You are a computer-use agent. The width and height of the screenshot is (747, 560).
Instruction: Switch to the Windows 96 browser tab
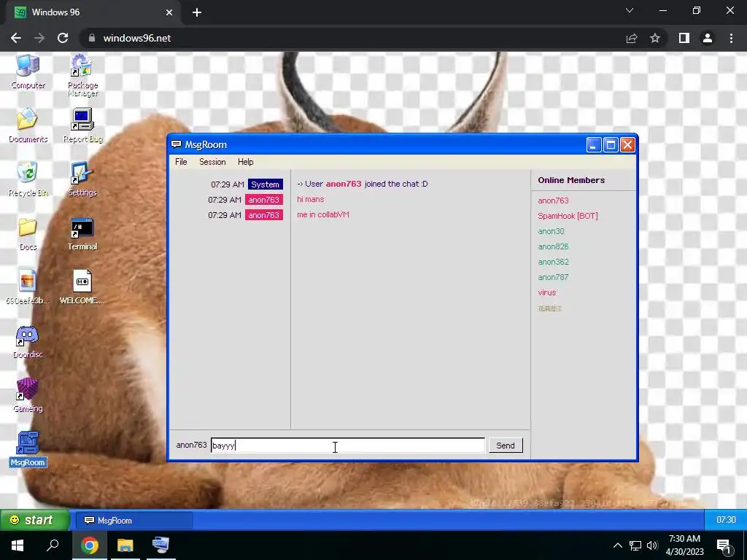point(93,12)
